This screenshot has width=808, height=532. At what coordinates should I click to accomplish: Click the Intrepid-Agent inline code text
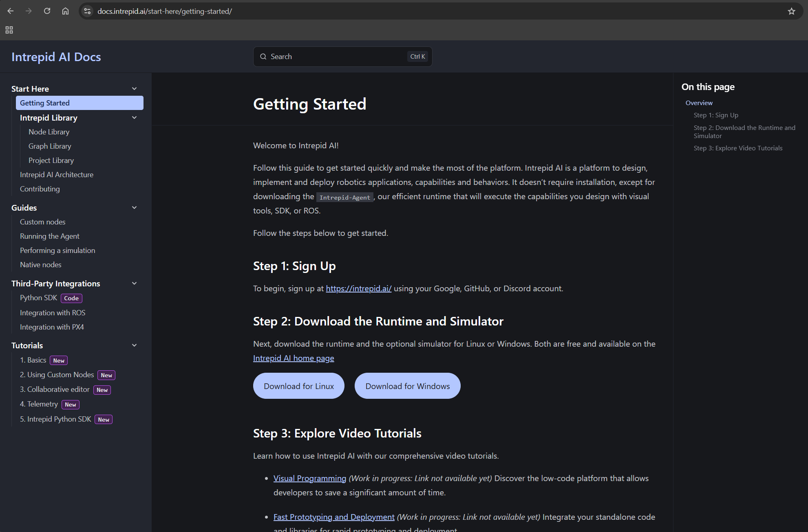345,197
